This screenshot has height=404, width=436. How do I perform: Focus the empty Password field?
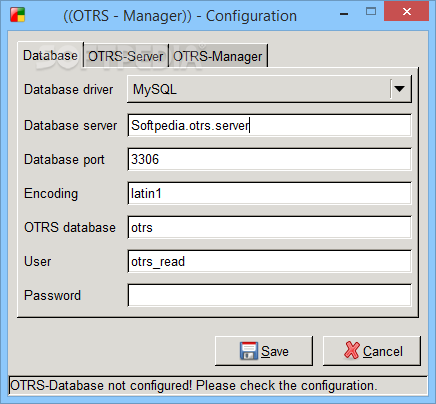269,295
